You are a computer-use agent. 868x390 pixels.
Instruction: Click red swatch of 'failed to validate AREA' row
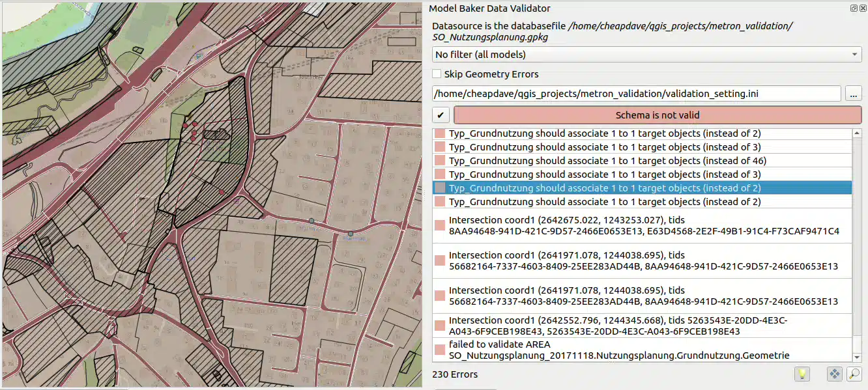click(440, 350)
